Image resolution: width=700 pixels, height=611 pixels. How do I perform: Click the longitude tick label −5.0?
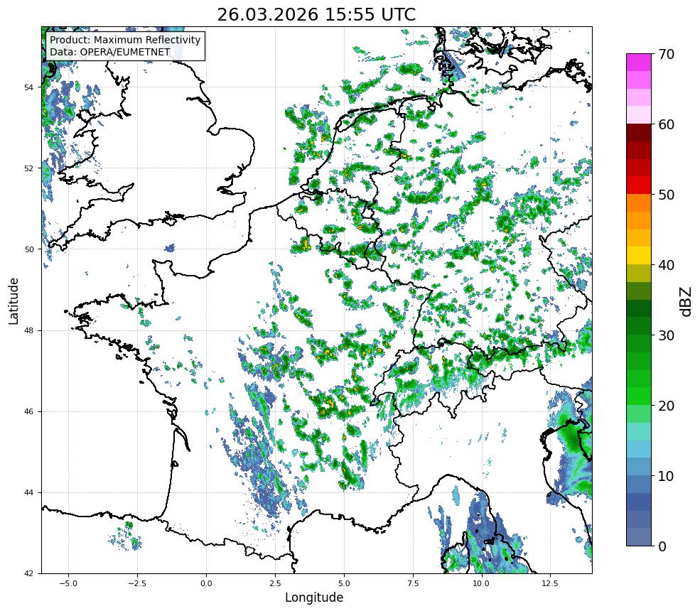click(x=69, y=583)
